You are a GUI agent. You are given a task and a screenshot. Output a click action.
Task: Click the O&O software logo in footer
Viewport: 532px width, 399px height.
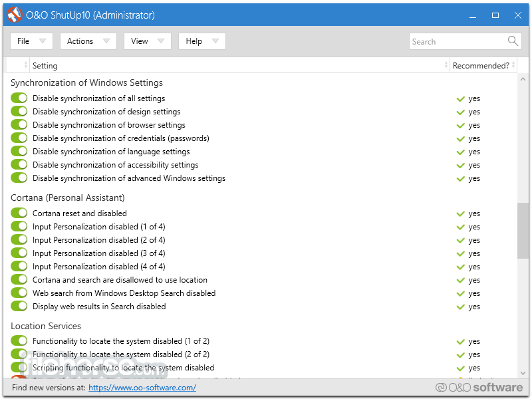coord(479,387)
